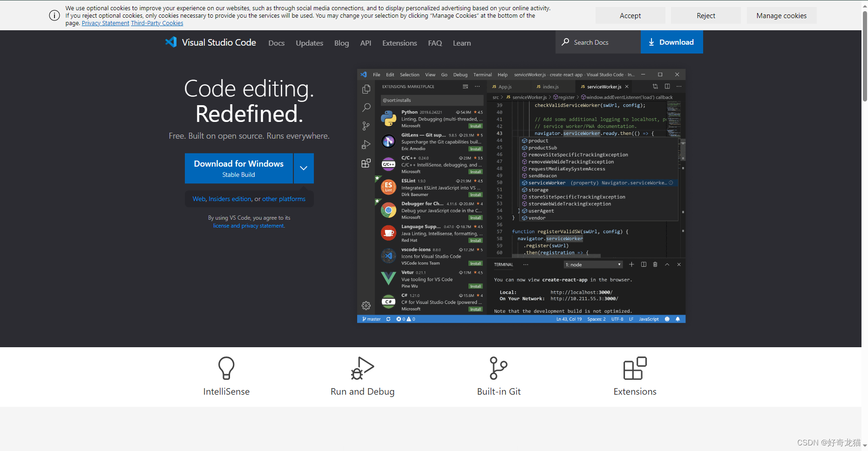Reject optional cookies
The height and width of the screenshot is (451, 868).
(706, 15)
